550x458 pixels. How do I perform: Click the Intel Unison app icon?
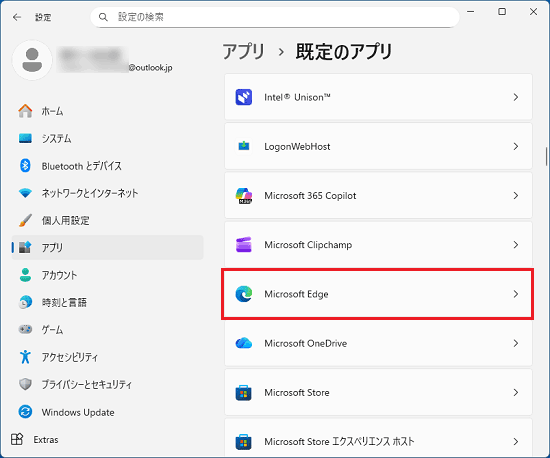243,97
